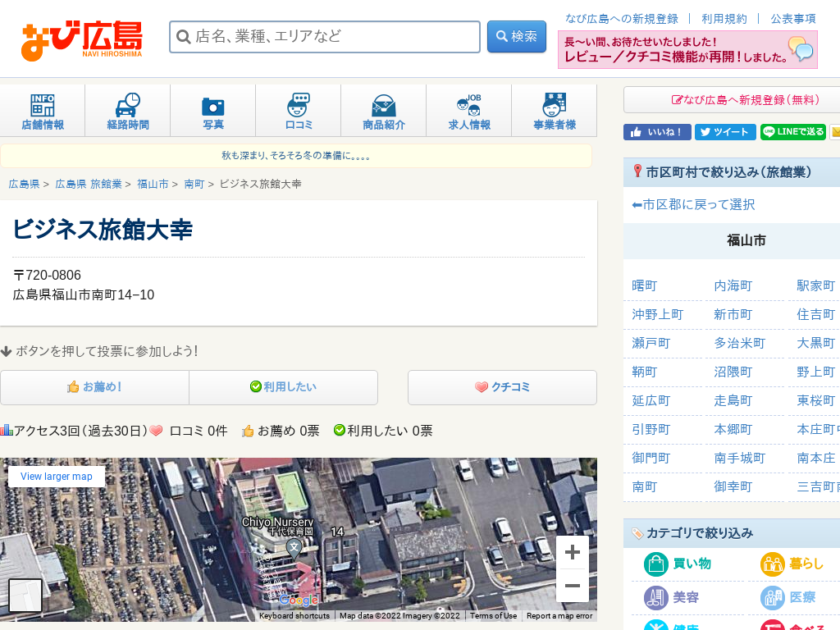Go to 広島県 breadcrumb link
This screenshot has height=630, width=840.
click(24, 184)
